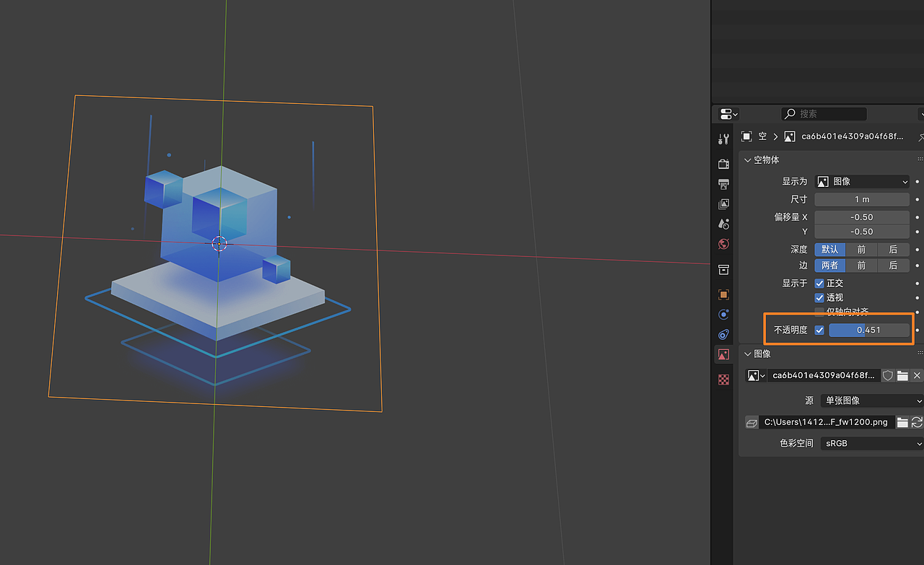Open the Texture properties tab
924x565 pixels.
723,379
